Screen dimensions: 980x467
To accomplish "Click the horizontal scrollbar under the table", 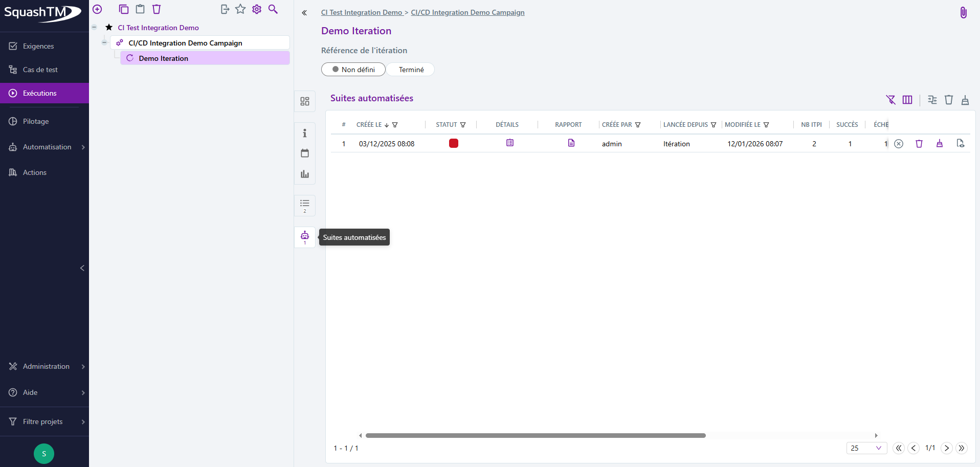I will coord(536,436).
